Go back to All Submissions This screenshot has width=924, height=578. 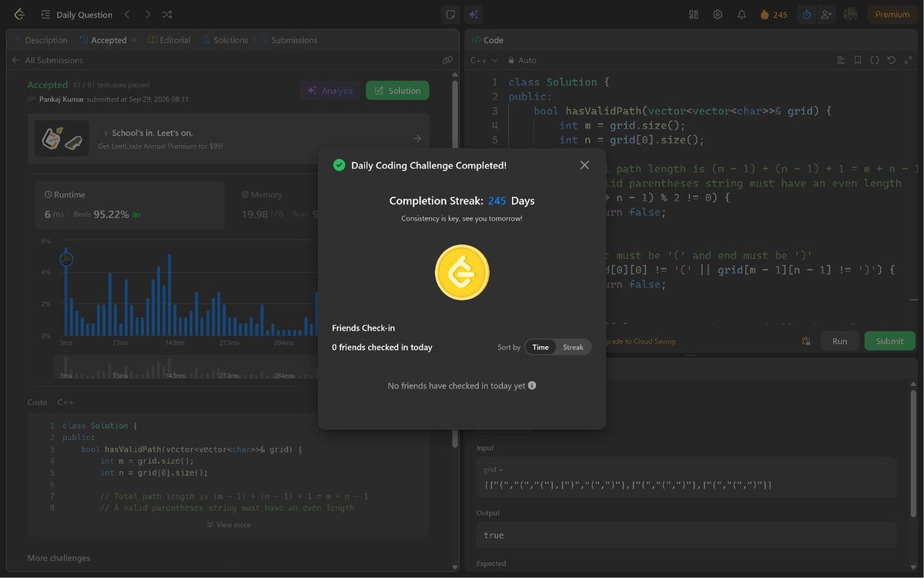tap(47, 60)
